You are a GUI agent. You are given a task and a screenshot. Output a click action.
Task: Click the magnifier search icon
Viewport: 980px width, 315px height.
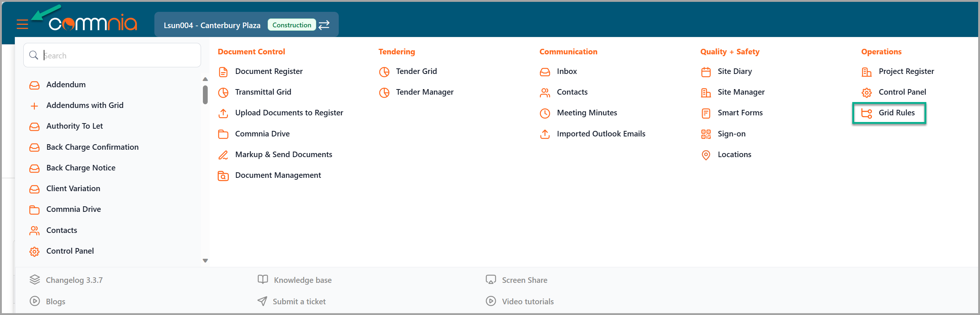click(x=34, y=55)
